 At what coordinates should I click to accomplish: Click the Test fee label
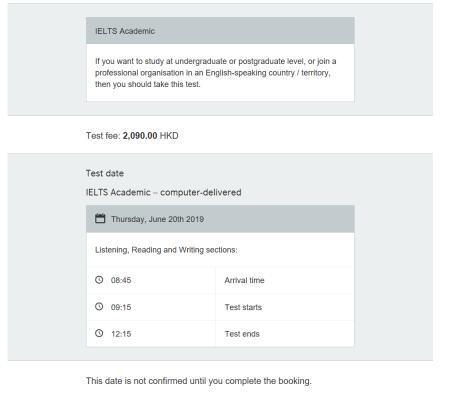pos(103,136)
